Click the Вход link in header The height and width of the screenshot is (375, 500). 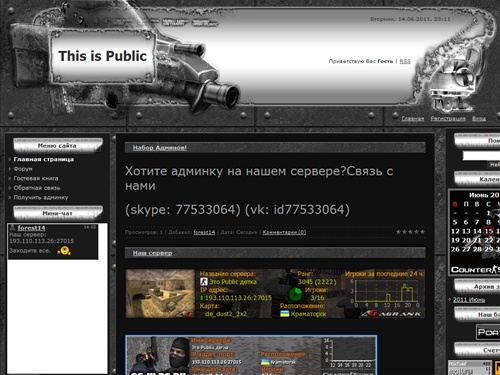point(479,118)
